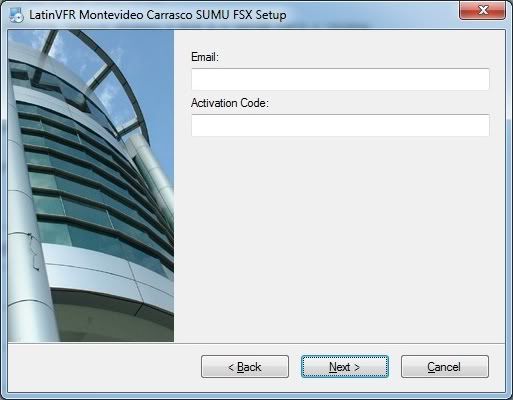
Task: Click the glass dome roof in the banner
Action: coord(97,77)
